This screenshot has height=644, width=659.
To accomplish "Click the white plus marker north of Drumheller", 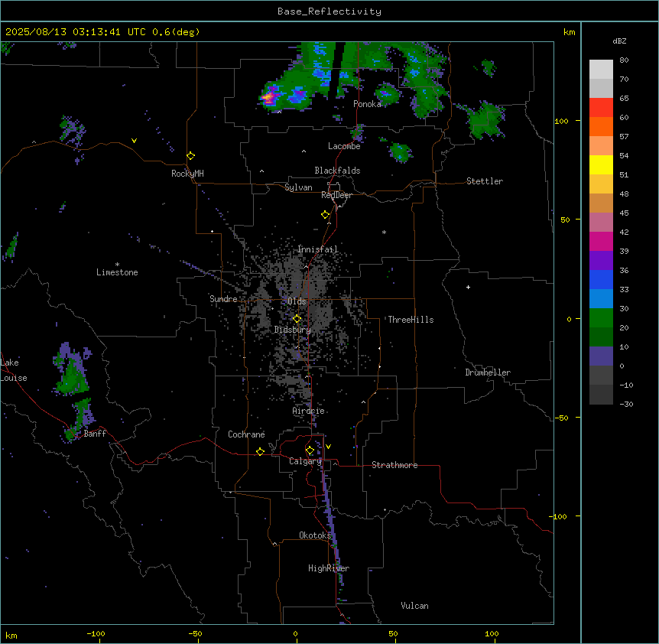I will [468, 287].
